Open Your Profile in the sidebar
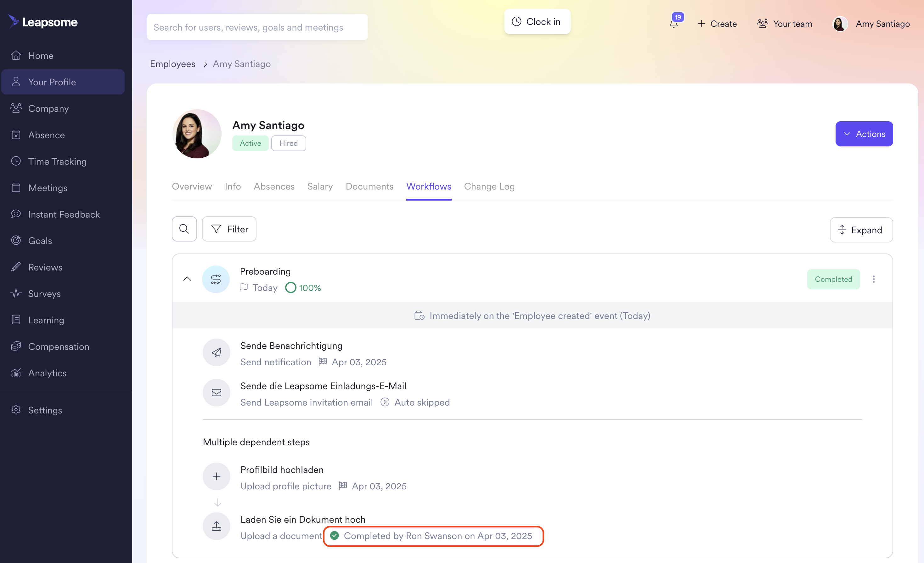 click(63, 82)
